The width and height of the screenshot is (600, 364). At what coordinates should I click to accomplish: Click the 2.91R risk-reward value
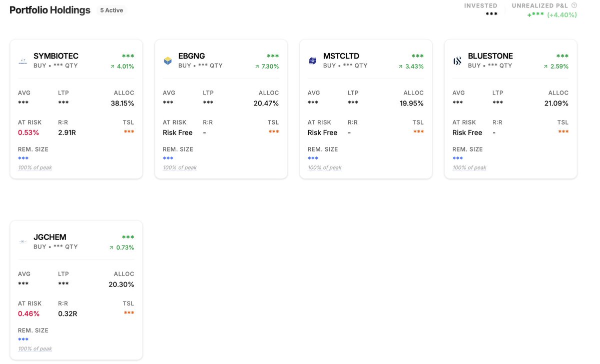click(67, 132)
